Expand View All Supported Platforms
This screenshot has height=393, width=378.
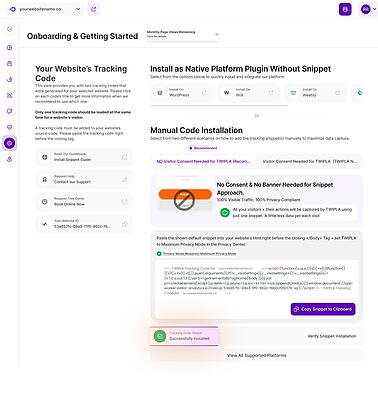point(256,355)
